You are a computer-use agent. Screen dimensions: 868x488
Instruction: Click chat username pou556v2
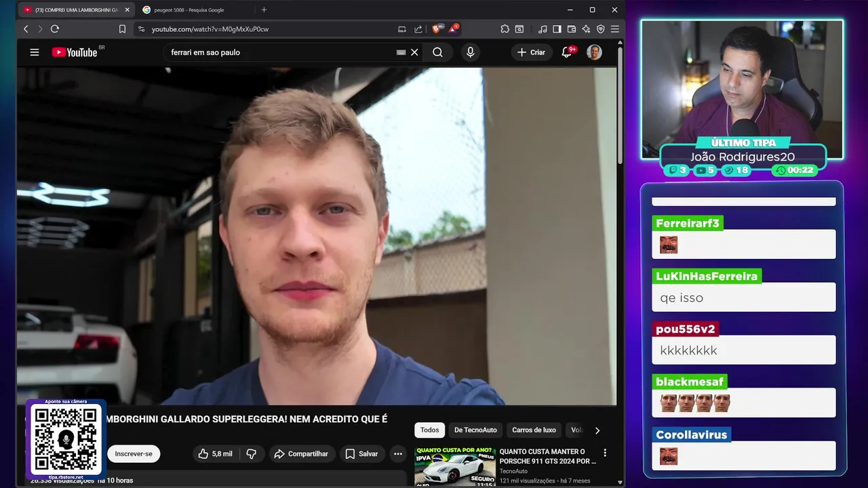click(685, 329)
